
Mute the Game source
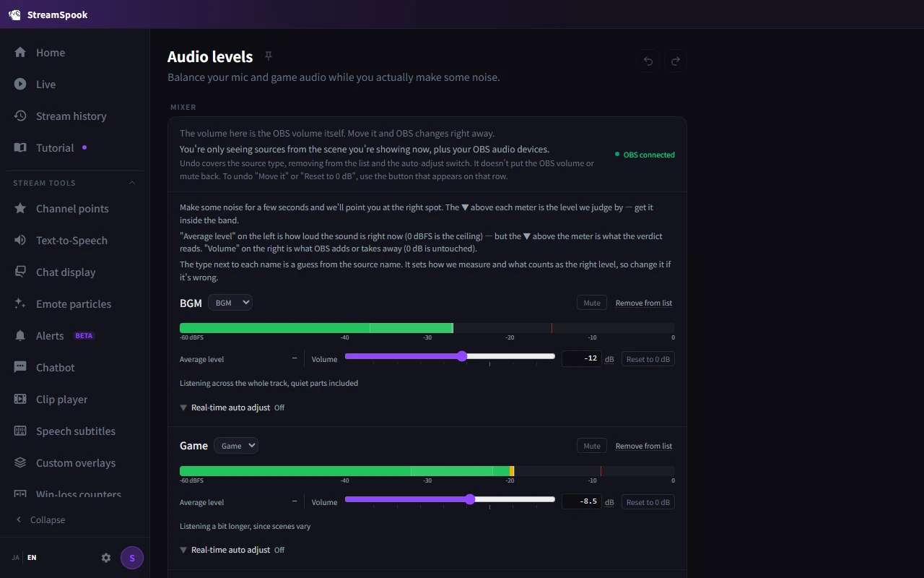click(x=592, y=446)
